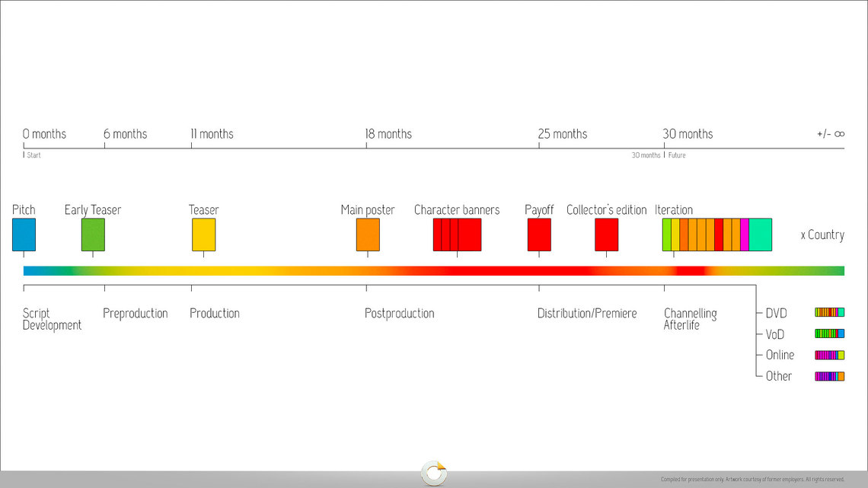Click the Early Teaser label

pos(92,209)
